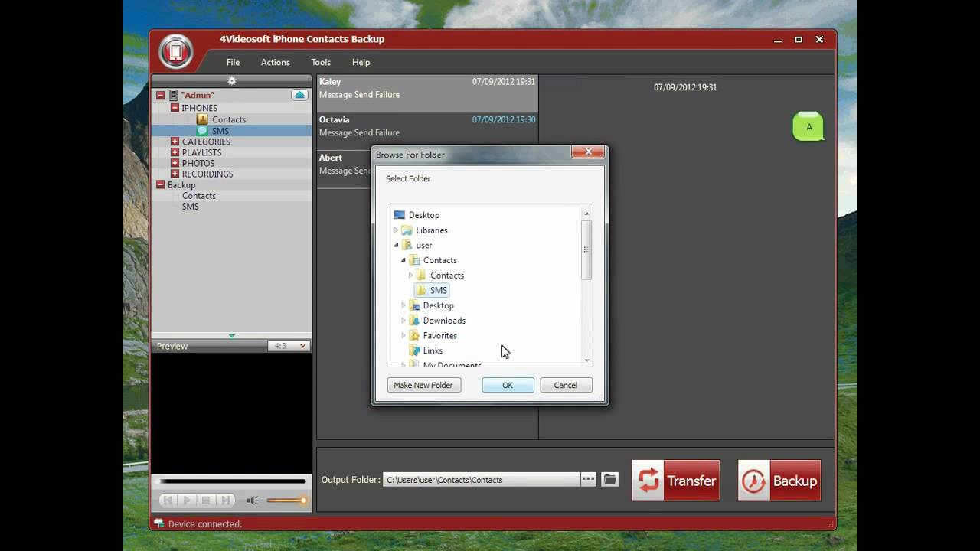This screenshot has height=551, width=980.
Task: Click the settings gear above device tree
Action: pyautogui.click(x=232, y=80)
